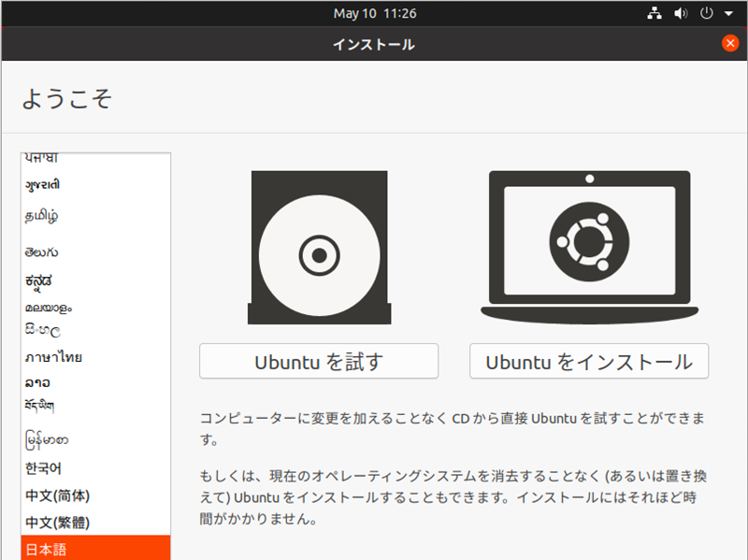Choose the Tibetan language entry above Burmese

(95, 407)
